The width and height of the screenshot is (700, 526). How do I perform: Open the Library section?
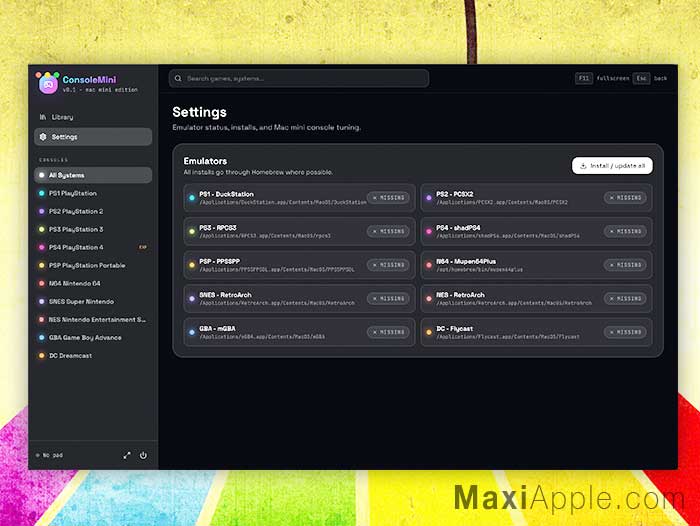(x=93, y=117)
